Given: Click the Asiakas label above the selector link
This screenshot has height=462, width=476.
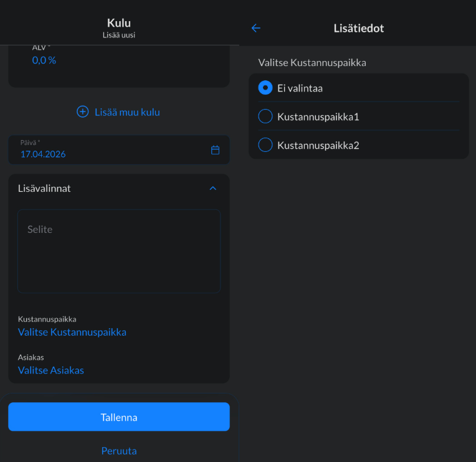Looking at the screenshot, I should [31, 357].
